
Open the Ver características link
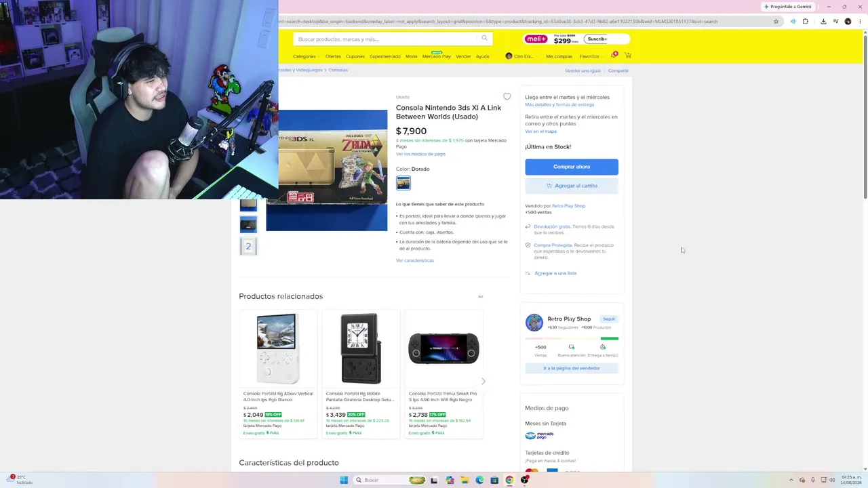(415, 260)
